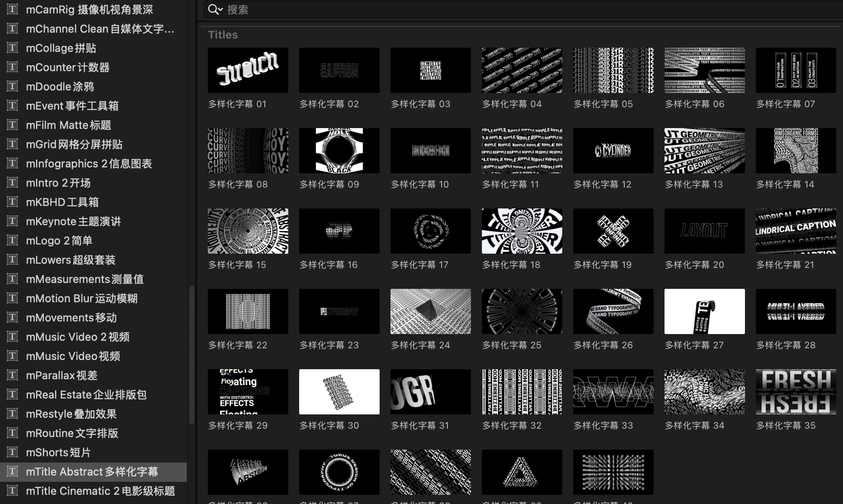The height and width of the screenshot is (504, 843).
Task: Click the T icon beside mMotion Blur
Action: [x=13, y=298]
